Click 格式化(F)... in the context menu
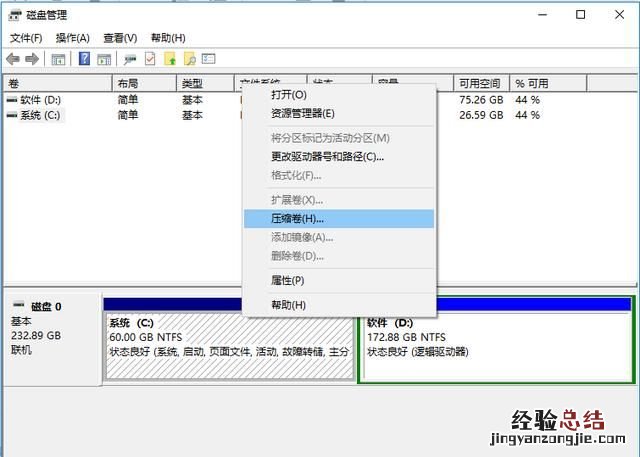This screenshot has width=640, height=457. click(339, 175)
